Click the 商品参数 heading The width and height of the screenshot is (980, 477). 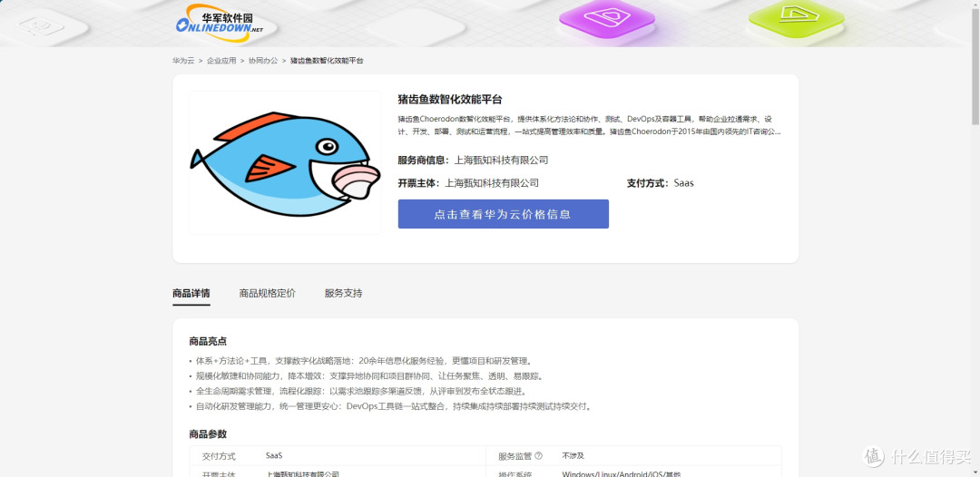(208, 433)
